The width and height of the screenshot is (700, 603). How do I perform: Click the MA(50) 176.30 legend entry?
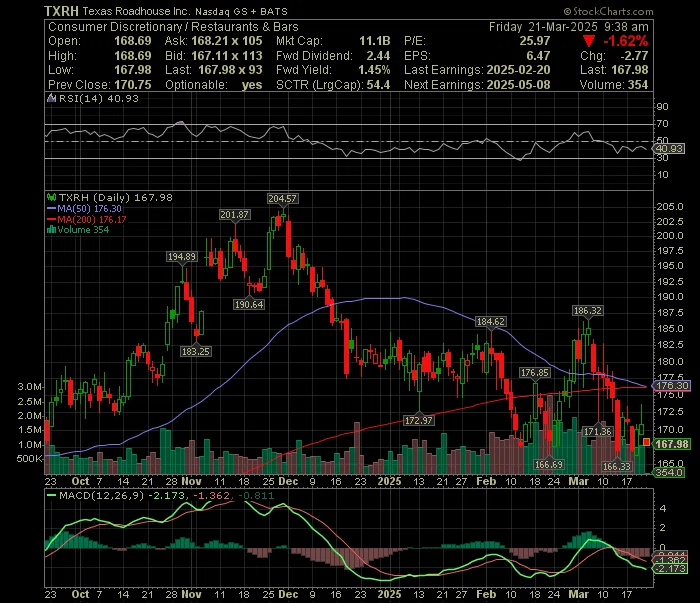click(x=84, y=208)
